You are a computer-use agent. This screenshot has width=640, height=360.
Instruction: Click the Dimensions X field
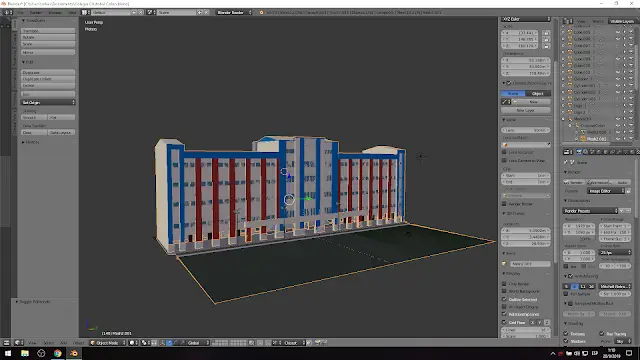526,60
